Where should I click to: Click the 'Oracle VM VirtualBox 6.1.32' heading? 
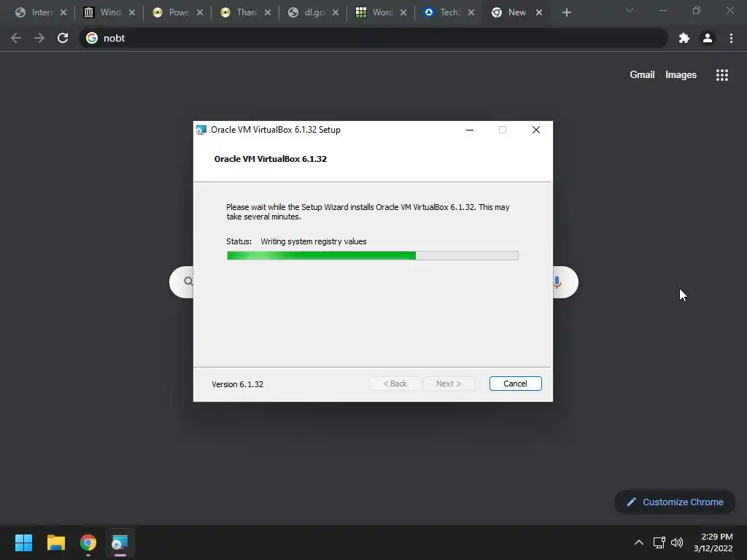tap(271, 159)
